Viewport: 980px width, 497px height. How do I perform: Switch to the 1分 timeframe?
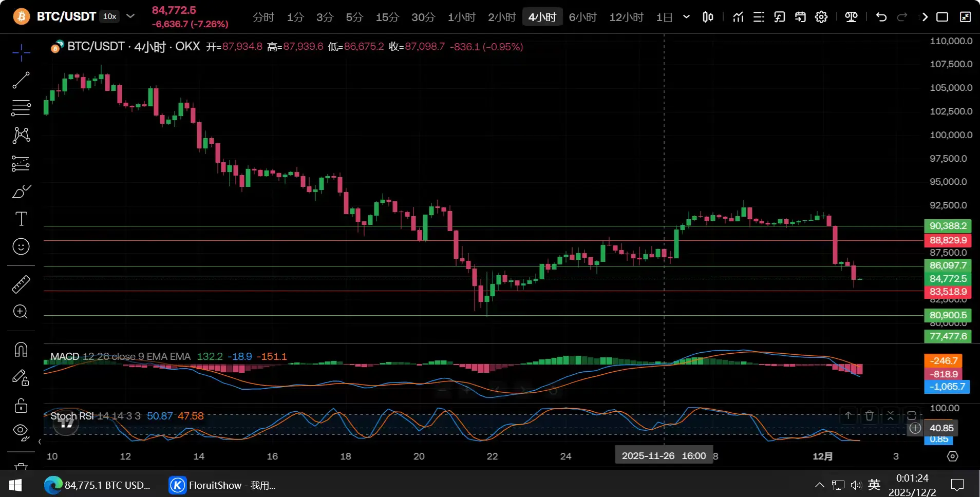click(x=295, y=17)
